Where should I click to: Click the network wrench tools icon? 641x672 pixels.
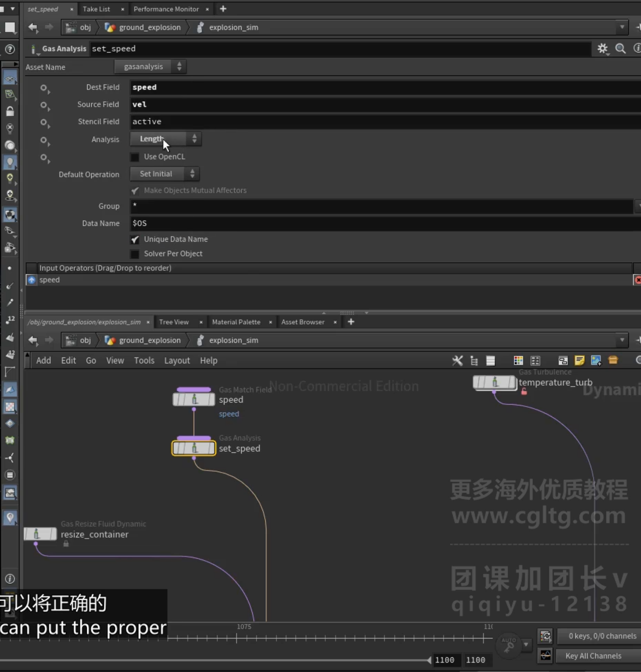coord(457,360)
